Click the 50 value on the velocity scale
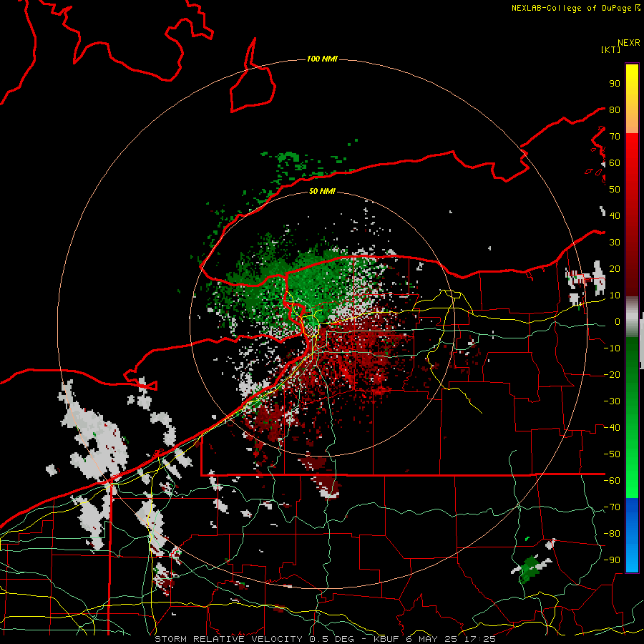Image resolution: width=644 pixels, height=644 pixels. coord(615,190)
